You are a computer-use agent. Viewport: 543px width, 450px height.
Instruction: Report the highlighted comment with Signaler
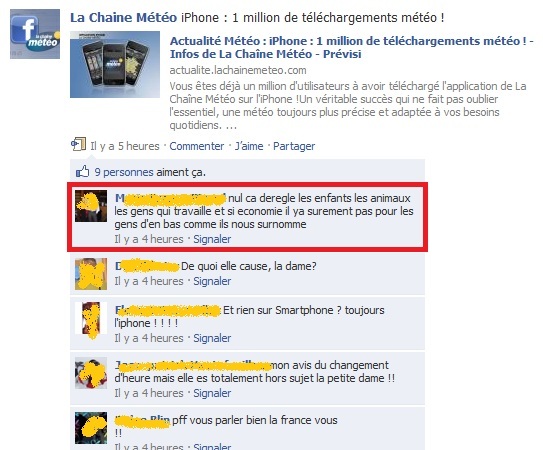pos(212,239)
